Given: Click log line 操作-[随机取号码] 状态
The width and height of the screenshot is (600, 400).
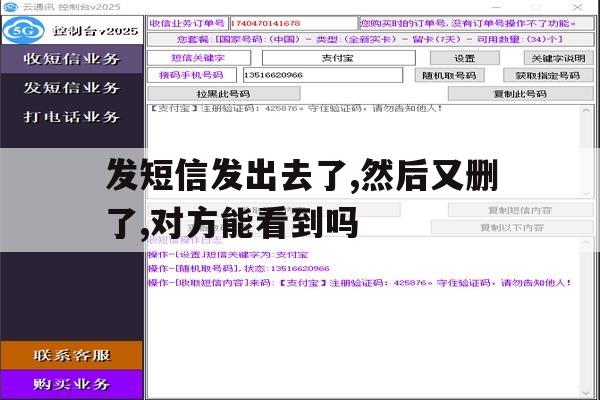Looking at the screenshot, I should pos(238,268).
